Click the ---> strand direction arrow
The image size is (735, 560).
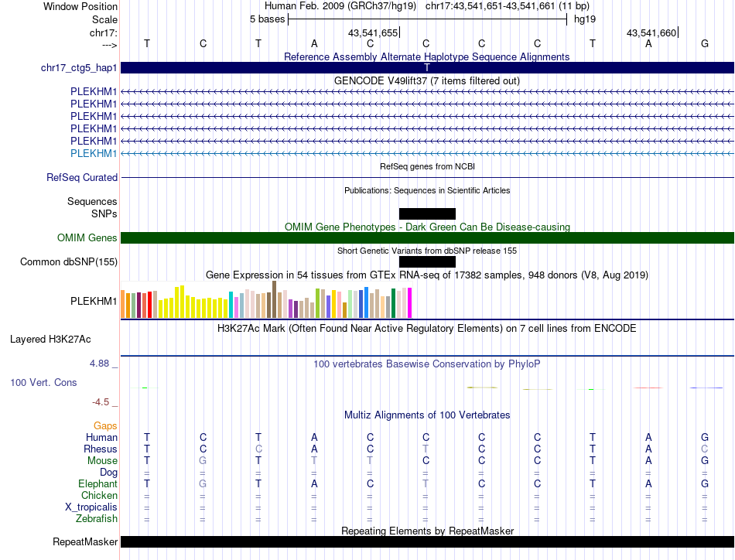coord(109,45)
